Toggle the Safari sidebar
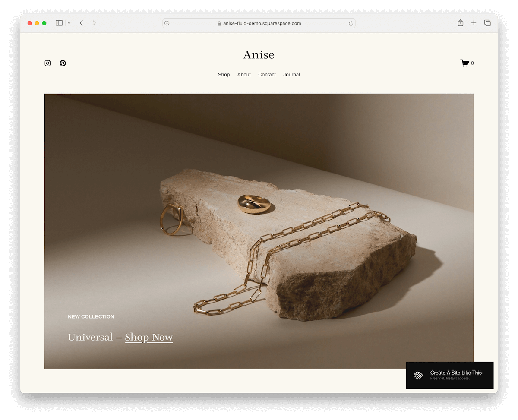518x420 pixels. click(59, 23)
